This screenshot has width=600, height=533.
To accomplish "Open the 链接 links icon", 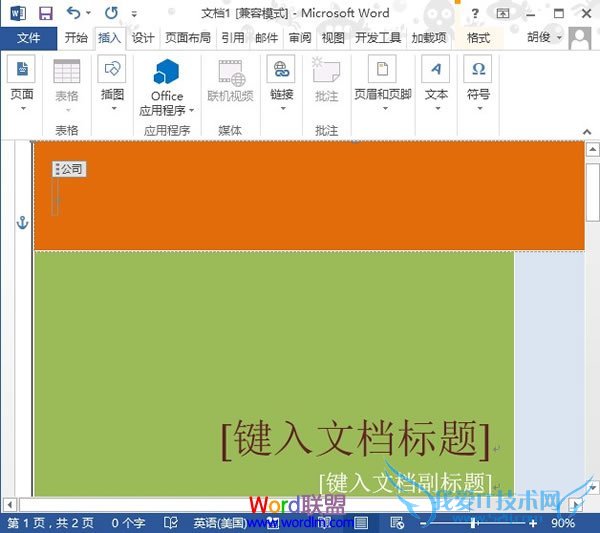I will [281, 69].
